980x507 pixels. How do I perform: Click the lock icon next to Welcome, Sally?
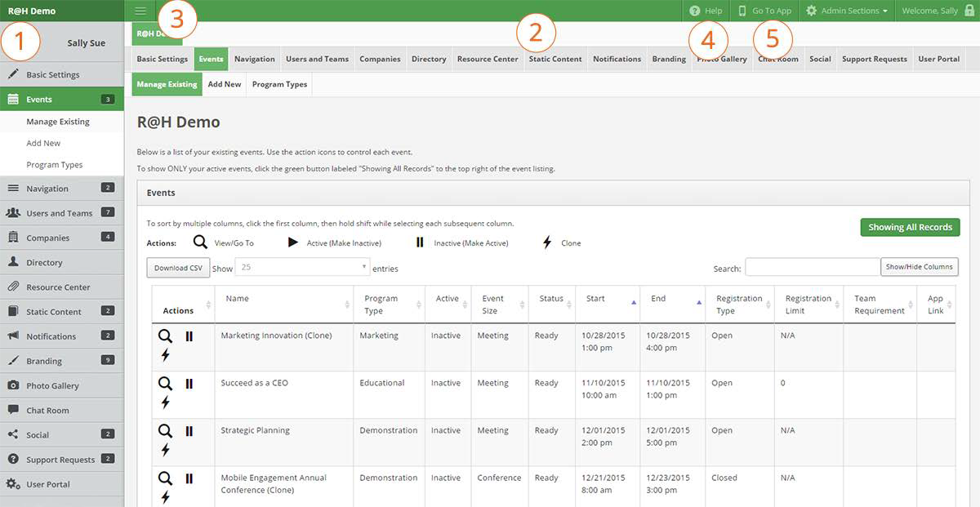[x=969, y=11]
